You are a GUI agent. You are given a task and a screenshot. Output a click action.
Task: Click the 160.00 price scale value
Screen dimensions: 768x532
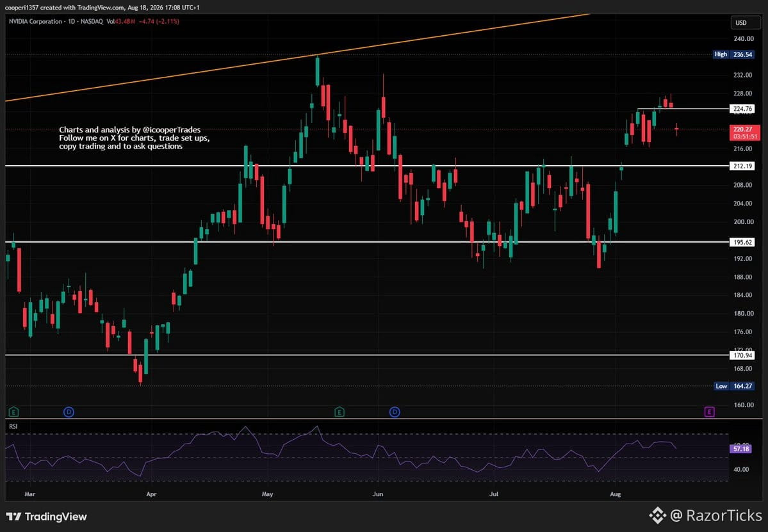coord(744,405)
